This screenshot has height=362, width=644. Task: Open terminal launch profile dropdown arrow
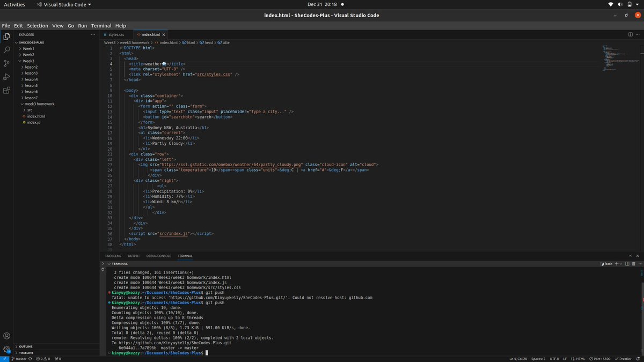coord(621,264)
